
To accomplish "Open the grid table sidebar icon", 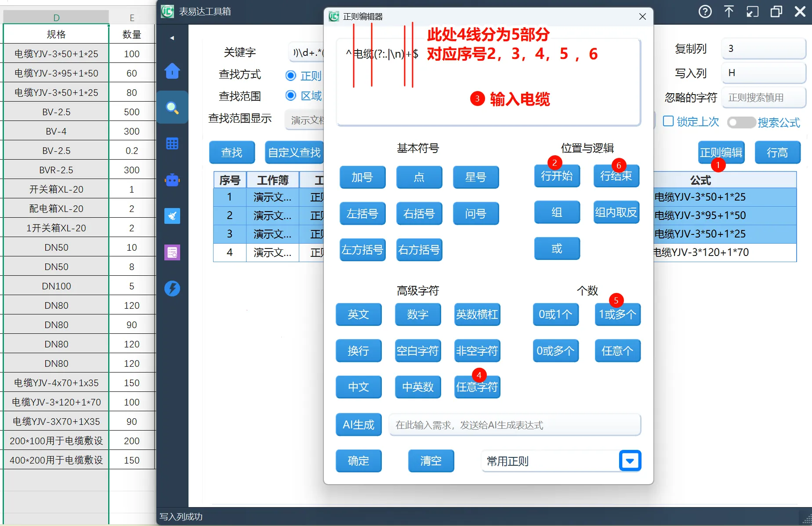I will (172, 143).
